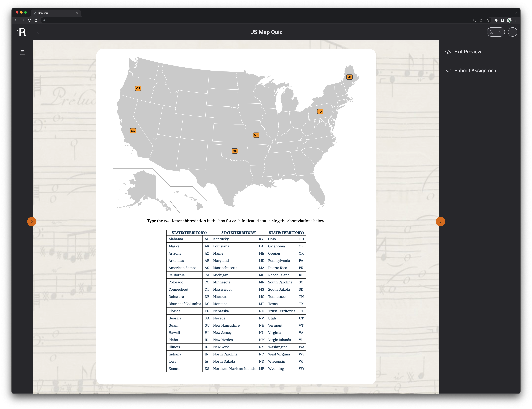Go back using header arrow icon
Image resolution: width=532 pixels, height=409 pixels.
[39, 32]
